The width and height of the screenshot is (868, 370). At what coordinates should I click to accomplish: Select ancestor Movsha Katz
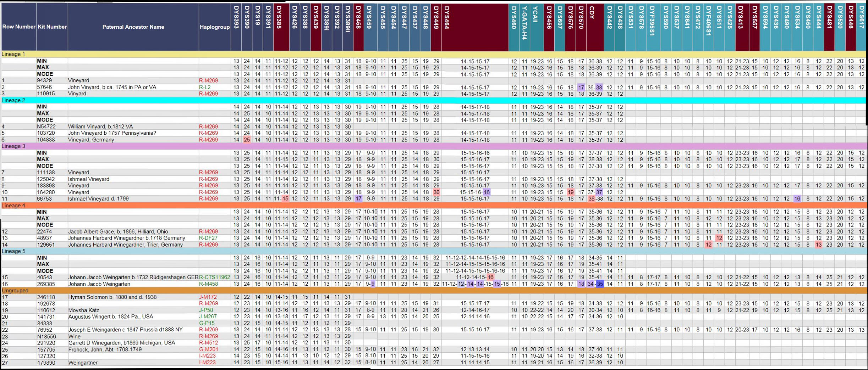(x=84, y=310)
